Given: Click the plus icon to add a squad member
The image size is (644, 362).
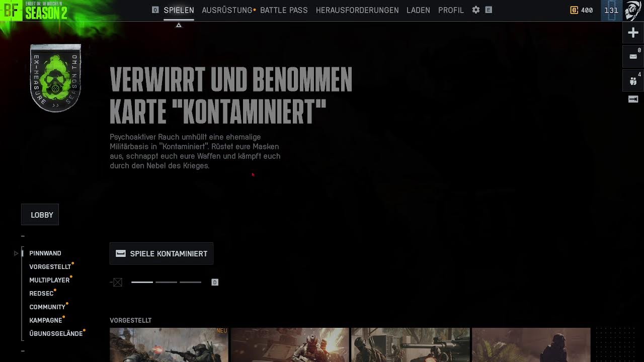Looking at the screenshot, I should tap(633, 33).
